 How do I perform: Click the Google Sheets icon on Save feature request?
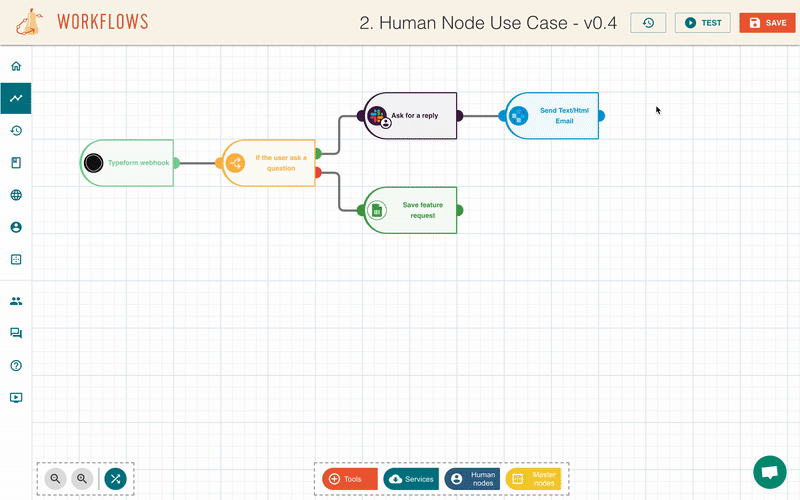coord(377,210)
